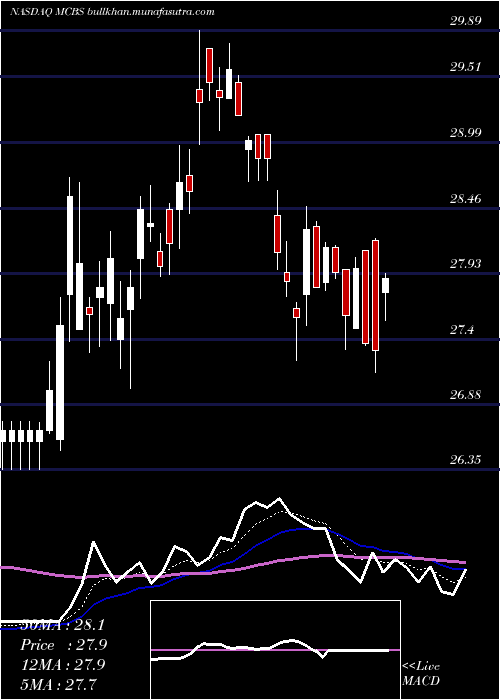Click the 29.89 price axis label
Viewport: 500px width, 700px height.
(466, 21)
